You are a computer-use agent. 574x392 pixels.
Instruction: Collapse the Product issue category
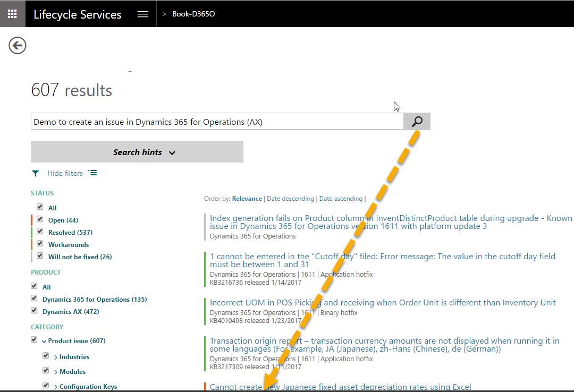coord(44,341)
